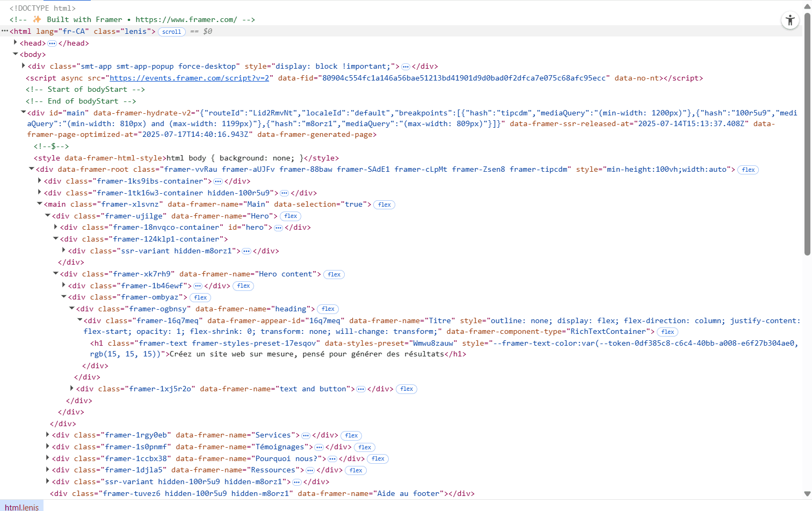The height and width of the screenshot is (511, 812).
Task: Expand ssr-variant hidden-m8orz1 div
Action: [64, 250]
